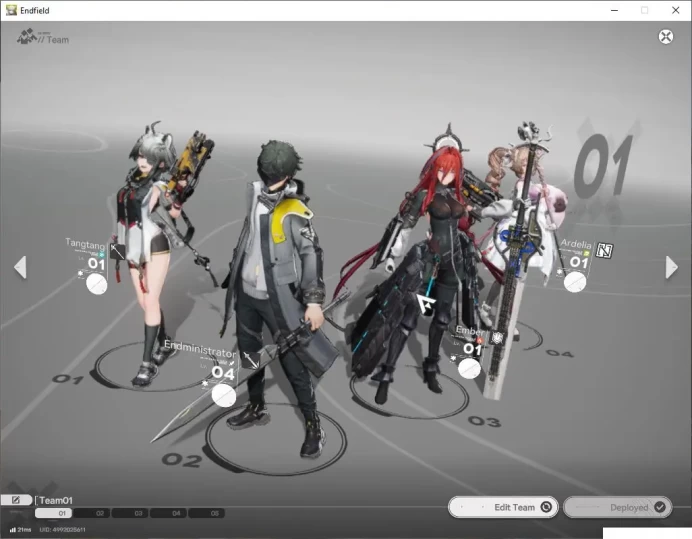This screenshot has height=539, width=692.
Task: Select team tab 01
Action: [x=54, y=513]
